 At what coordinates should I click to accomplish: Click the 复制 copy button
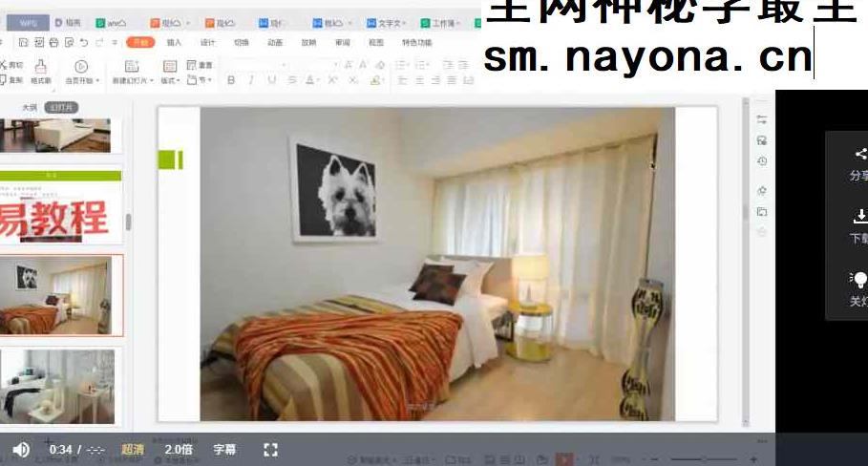click(11, 79)
